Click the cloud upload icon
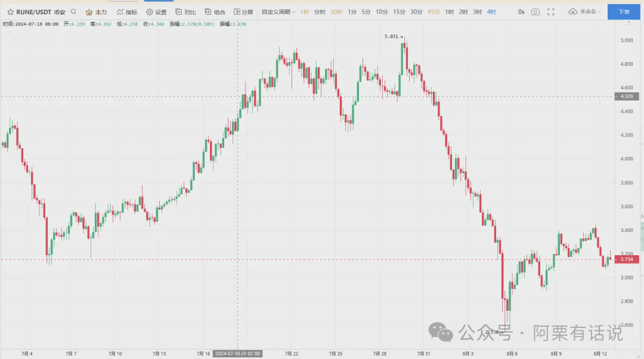The height and width of the screenshot is (359, 644). [572, 12]
